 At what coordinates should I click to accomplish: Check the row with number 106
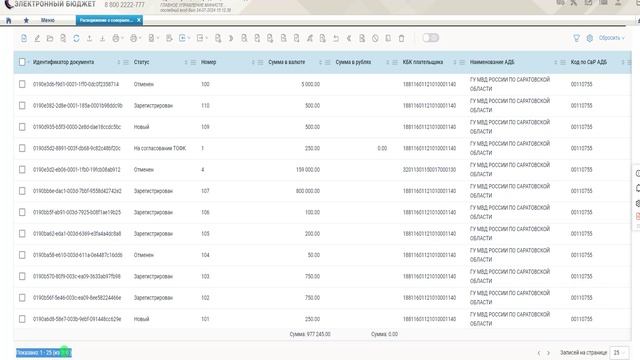click(x=22, y=212)
